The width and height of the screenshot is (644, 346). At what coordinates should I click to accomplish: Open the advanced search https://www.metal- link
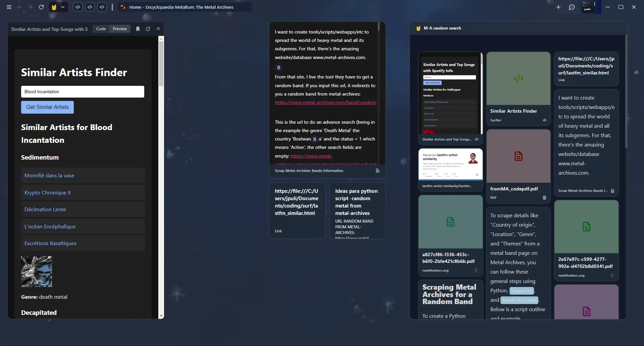(x=311, y=156)
